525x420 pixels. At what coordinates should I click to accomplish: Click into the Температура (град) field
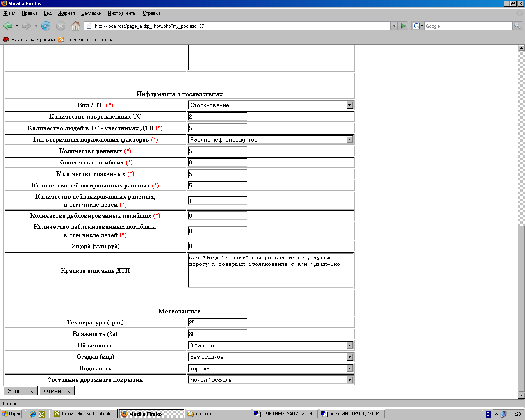pos(217,322)
